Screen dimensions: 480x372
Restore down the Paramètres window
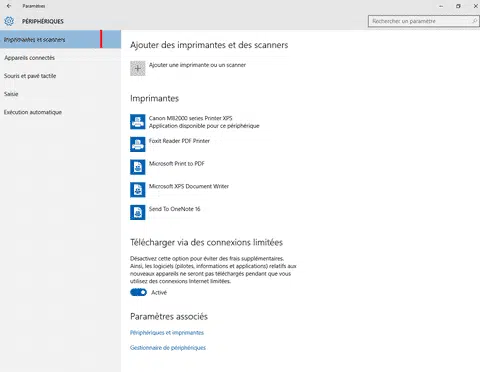click(458, 6)
